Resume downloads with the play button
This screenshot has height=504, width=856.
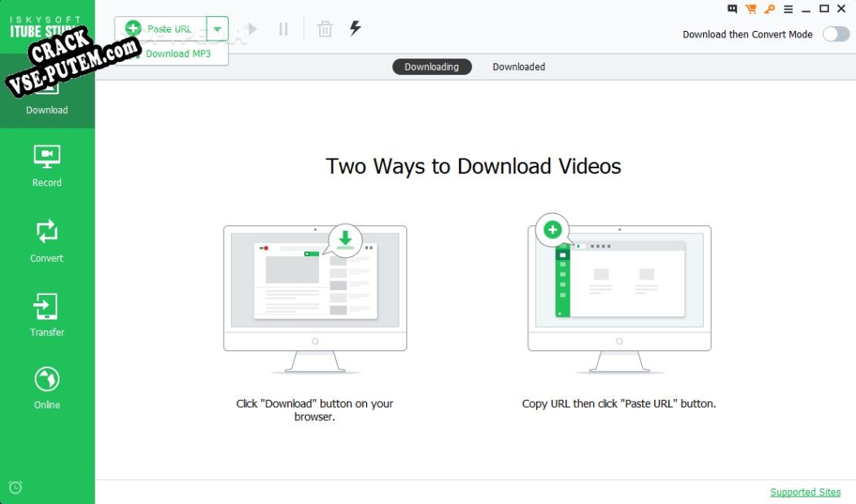[x=251, y=29]
